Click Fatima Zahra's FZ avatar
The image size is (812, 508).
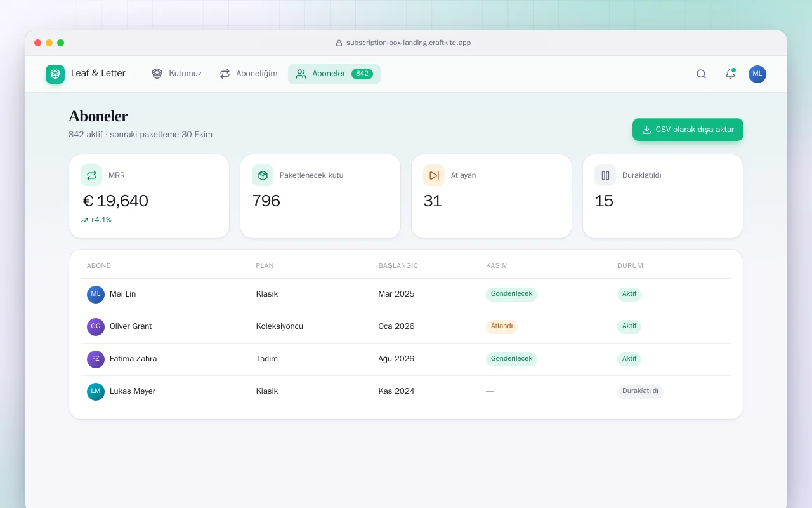[x=96, y=359]
